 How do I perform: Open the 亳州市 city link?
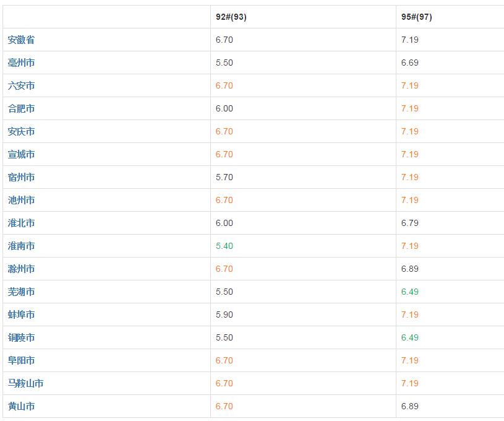(21, 63)
